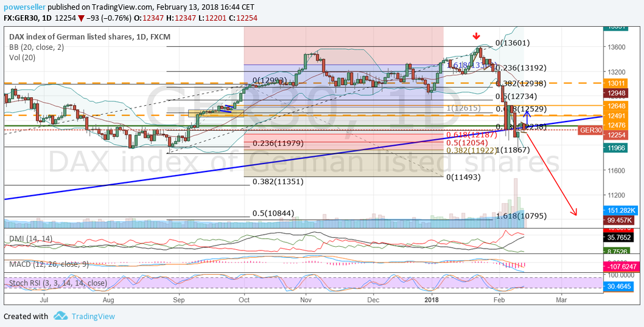Open the TradingView link beside the logo
Viewport: 644px width, 327px height.
coord(93,316)
